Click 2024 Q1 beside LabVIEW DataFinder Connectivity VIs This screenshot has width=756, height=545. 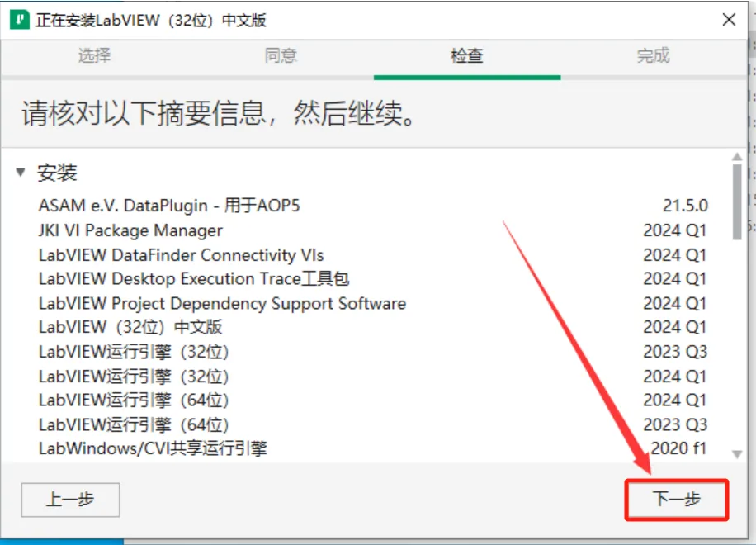tap(675, 255)
